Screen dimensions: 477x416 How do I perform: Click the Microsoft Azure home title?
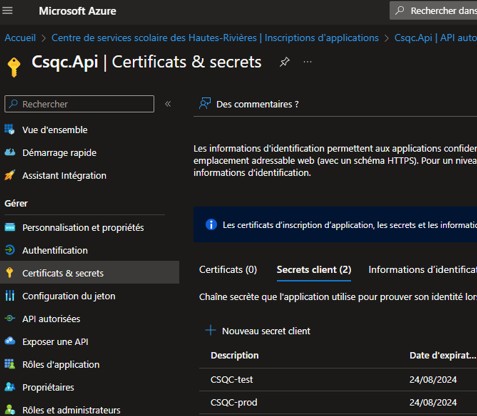[77, 11]
